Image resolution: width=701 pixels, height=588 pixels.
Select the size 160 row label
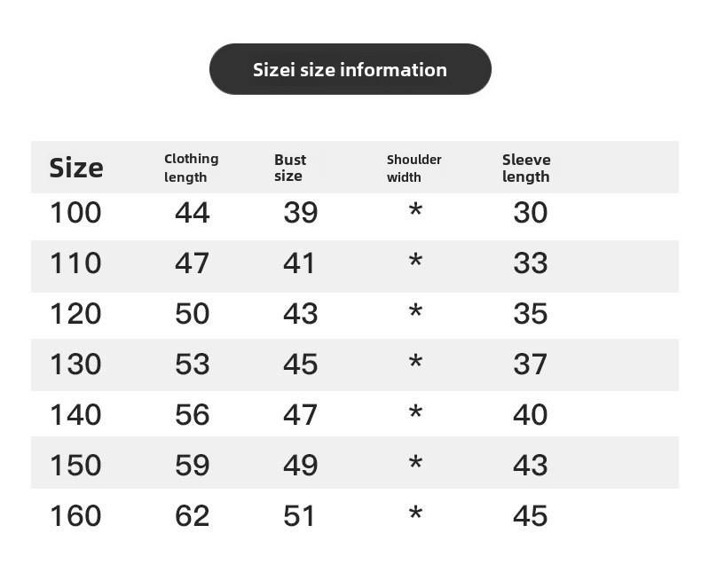(75, 515)
